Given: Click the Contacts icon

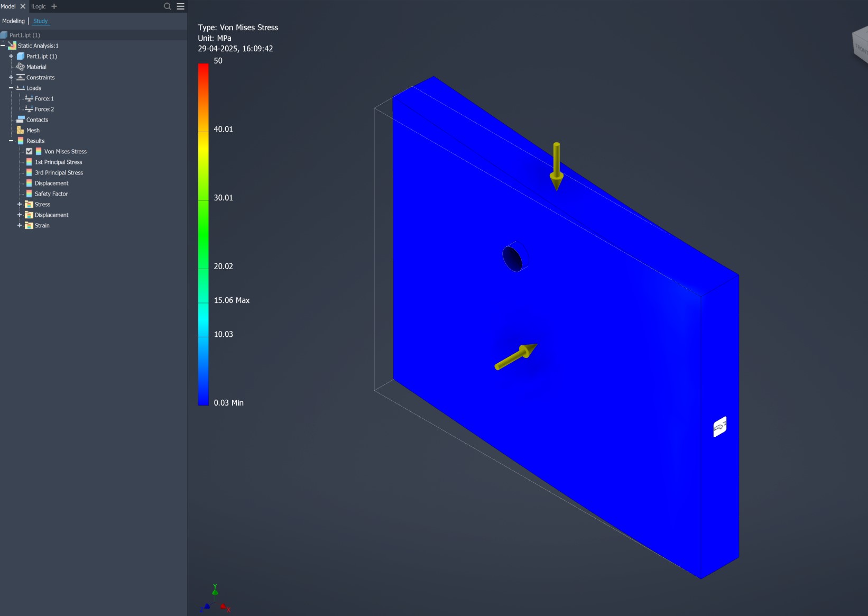Looking at the screenshot, I should pyautogui.click(x=21, y=119).
